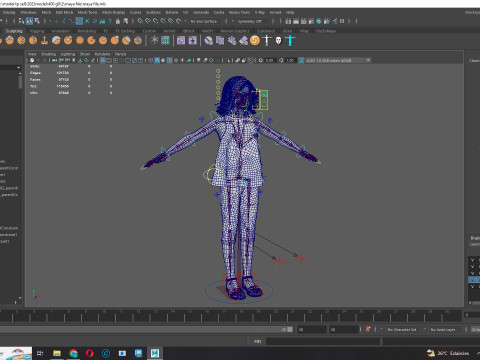Click the Maya app icon in taskbar
Image resolution: width=480 pixels, height=360 pixels.
coord(155,353)
